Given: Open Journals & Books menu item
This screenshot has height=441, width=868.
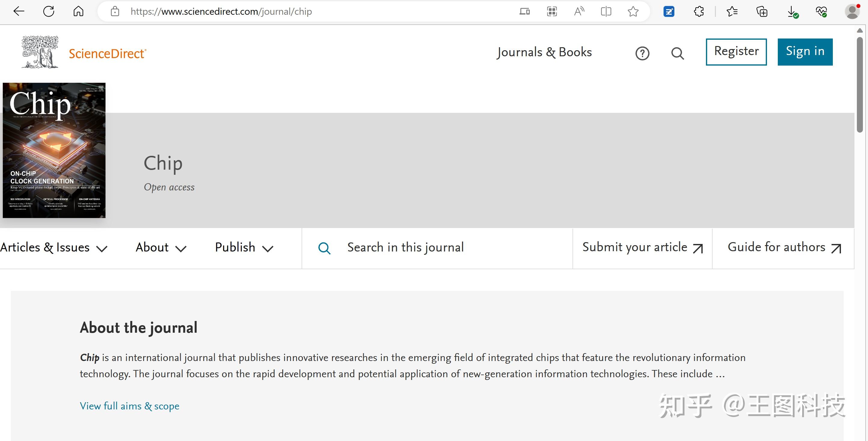Looking at the screenshot, I should (544, 52).
